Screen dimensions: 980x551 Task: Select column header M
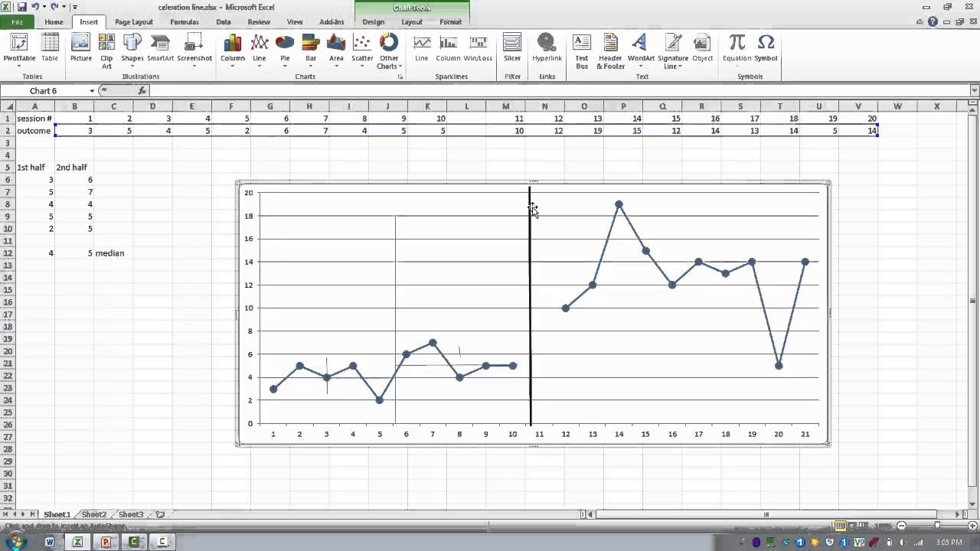(505, 106)
